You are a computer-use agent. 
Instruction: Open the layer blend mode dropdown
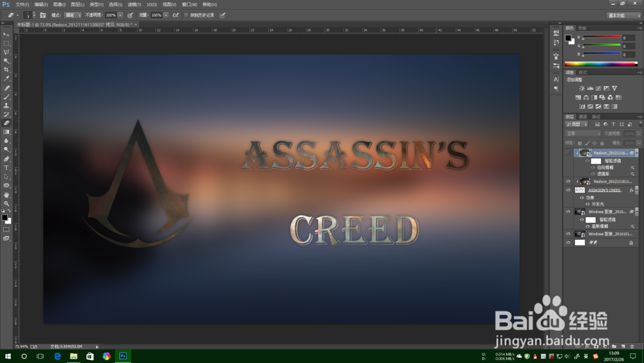(583, 133)
